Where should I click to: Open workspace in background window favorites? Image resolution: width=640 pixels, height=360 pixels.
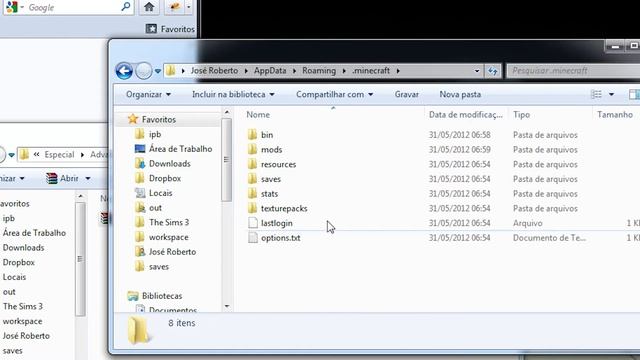point(22,321)
